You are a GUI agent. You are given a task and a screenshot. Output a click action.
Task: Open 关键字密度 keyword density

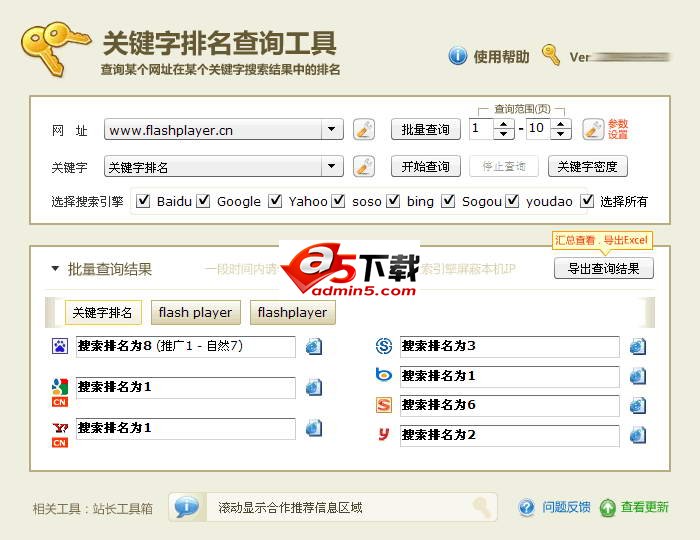pos(588,166)
